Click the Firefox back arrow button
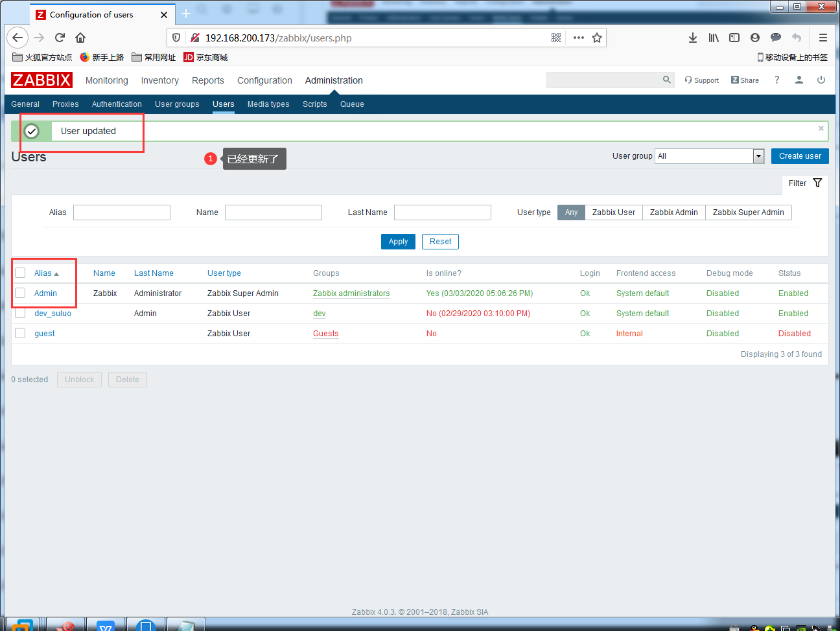The image size is (840, 631). point(17,38)
